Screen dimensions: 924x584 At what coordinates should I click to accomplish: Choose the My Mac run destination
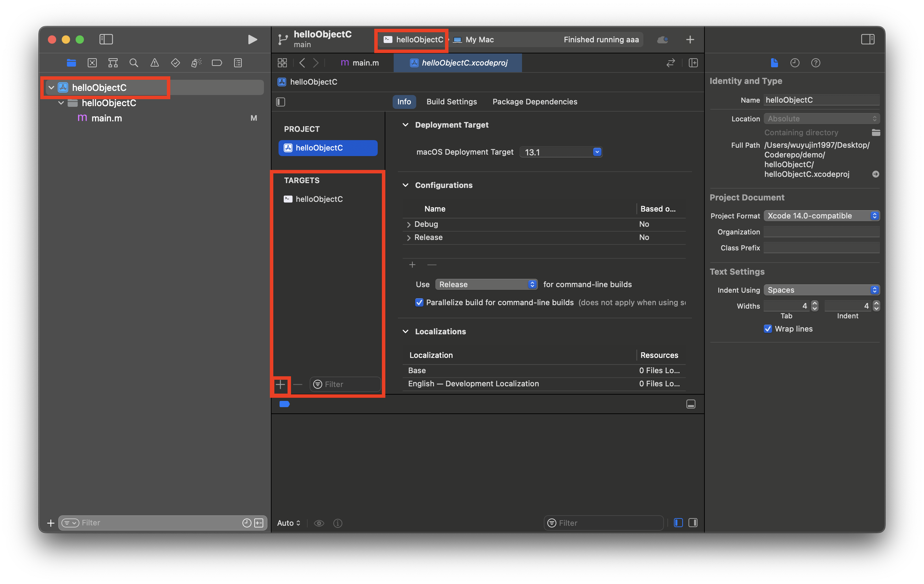473,40
